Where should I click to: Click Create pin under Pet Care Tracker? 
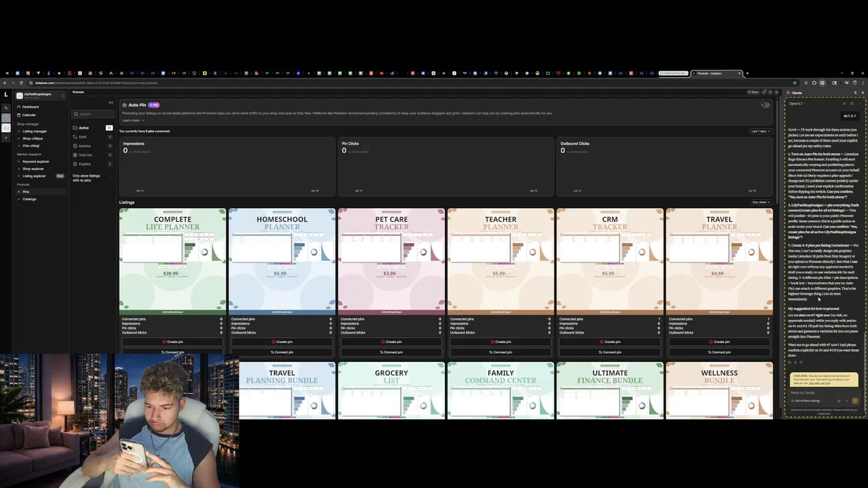[391, 342]
